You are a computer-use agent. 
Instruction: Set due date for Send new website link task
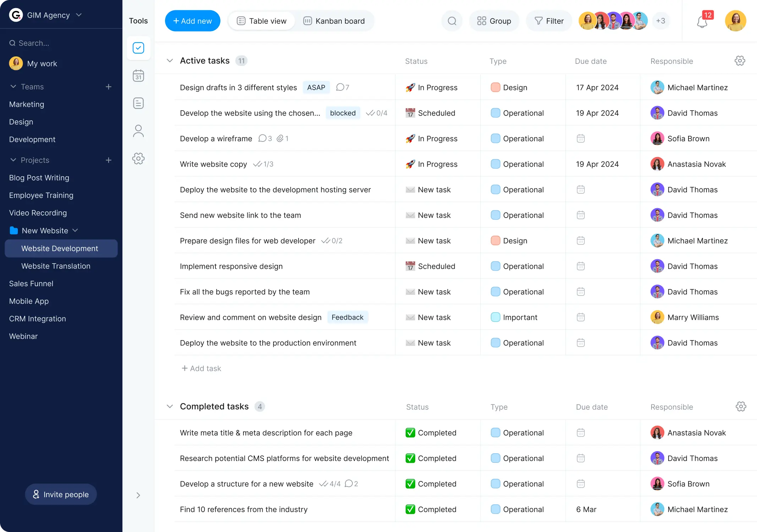coord(581,215)
